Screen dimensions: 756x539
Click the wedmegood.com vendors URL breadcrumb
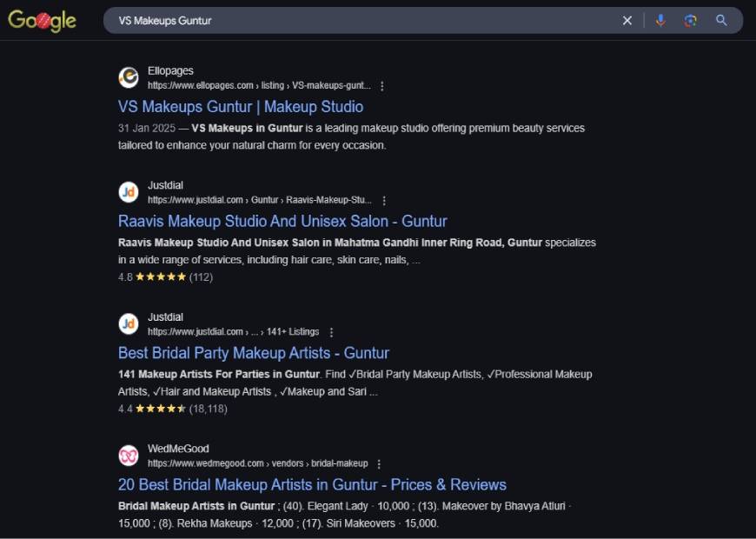(258, 463)
